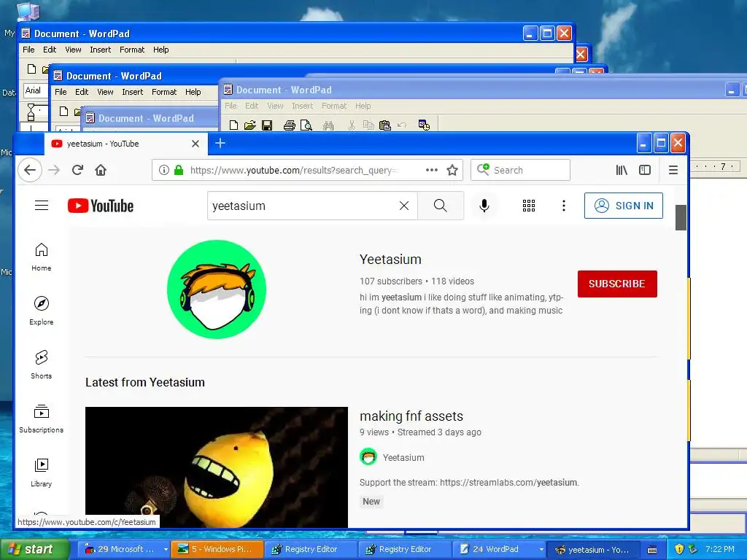
Task: Open a new browser tab
Action: [x=220, y=143]
